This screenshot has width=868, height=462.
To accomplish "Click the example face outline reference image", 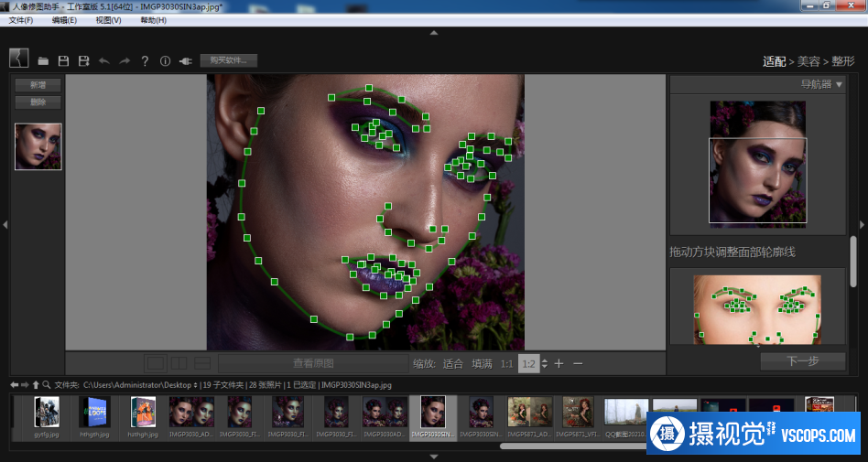I will click(757, 310).
